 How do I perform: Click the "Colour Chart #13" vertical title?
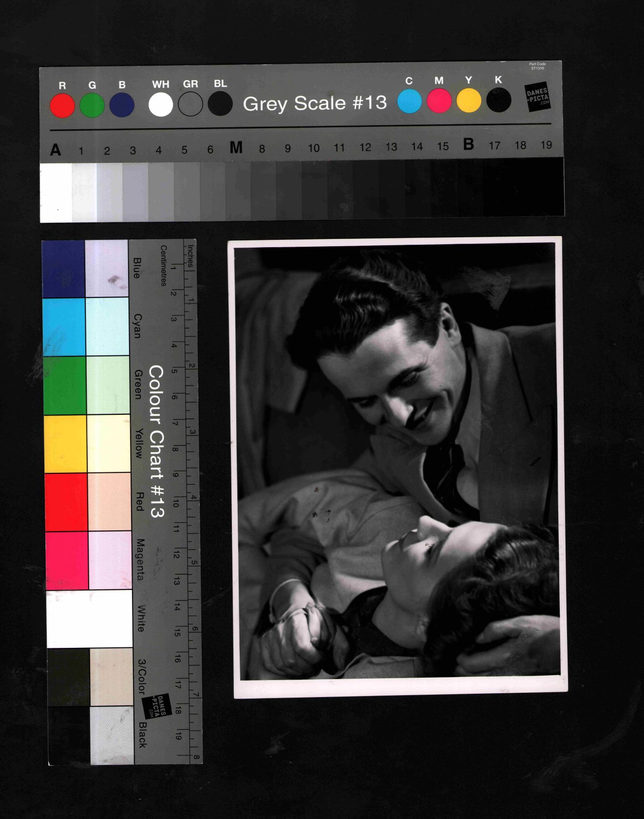tap(156, 441)
